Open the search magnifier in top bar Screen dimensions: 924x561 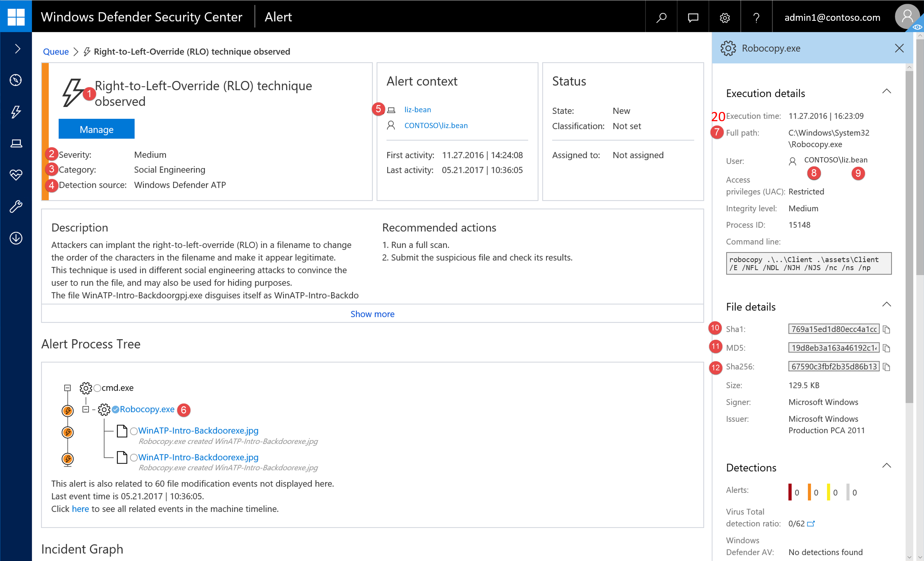tap(661, 17)
